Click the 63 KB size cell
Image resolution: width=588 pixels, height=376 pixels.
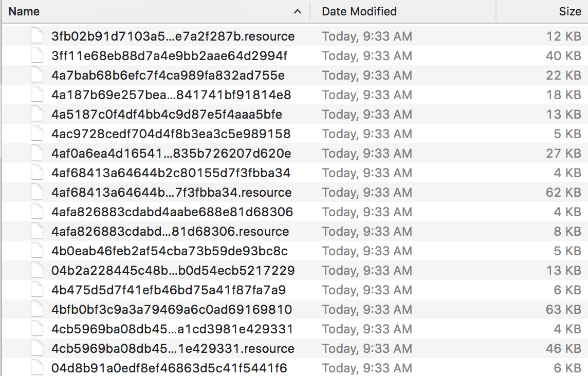click(x=563, y=309)
